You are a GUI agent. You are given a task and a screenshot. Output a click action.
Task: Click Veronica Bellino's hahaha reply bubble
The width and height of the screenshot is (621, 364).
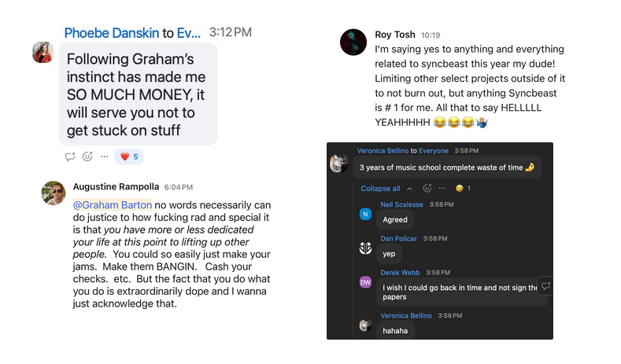point(395,331)
